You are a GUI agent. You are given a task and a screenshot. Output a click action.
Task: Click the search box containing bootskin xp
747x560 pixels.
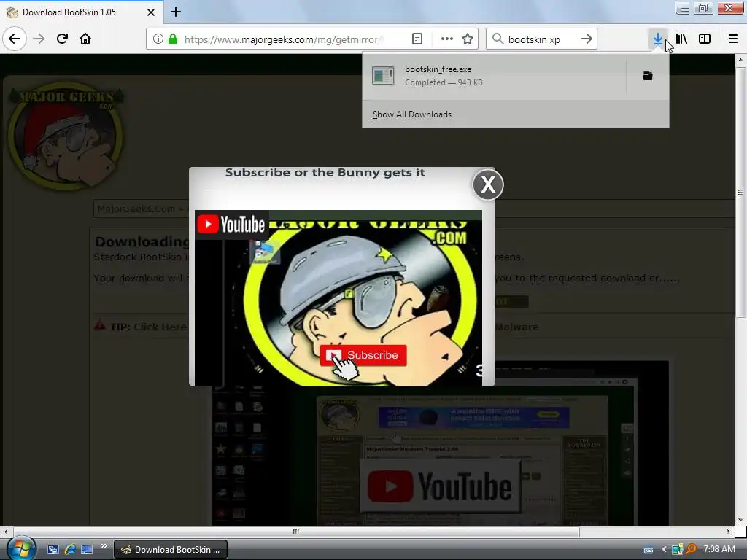click(542, 39)
